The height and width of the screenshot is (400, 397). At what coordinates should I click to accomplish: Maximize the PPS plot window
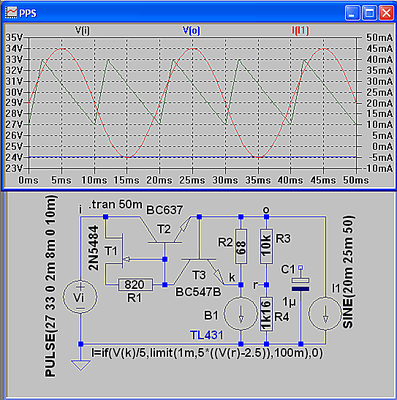click(x=369, y=13)
